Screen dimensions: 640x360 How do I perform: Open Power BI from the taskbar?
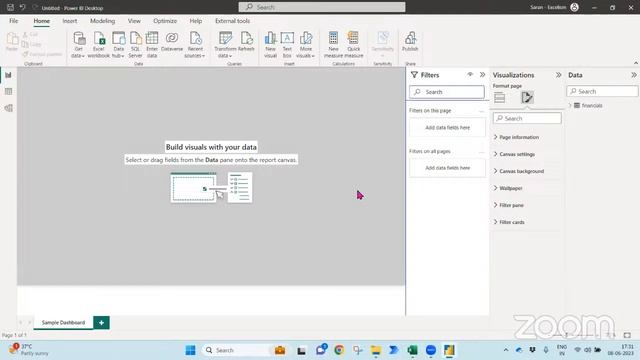coord(449,350)
